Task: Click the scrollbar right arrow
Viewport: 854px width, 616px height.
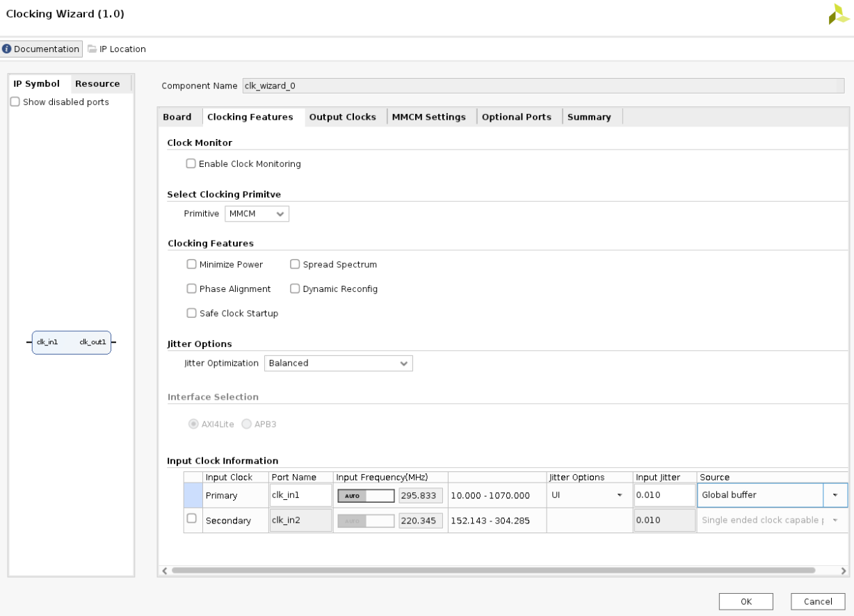Action: click(x=844, y=571)
